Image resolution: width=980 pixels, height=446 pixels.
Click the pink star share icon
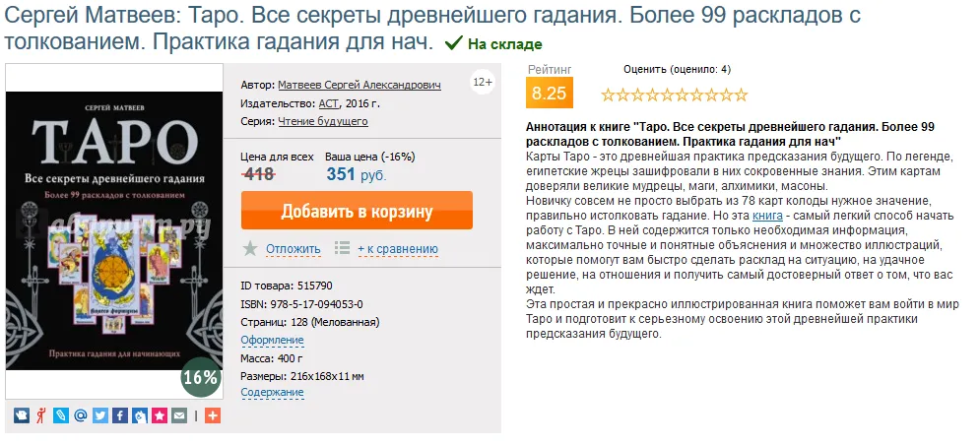(160, 415)
